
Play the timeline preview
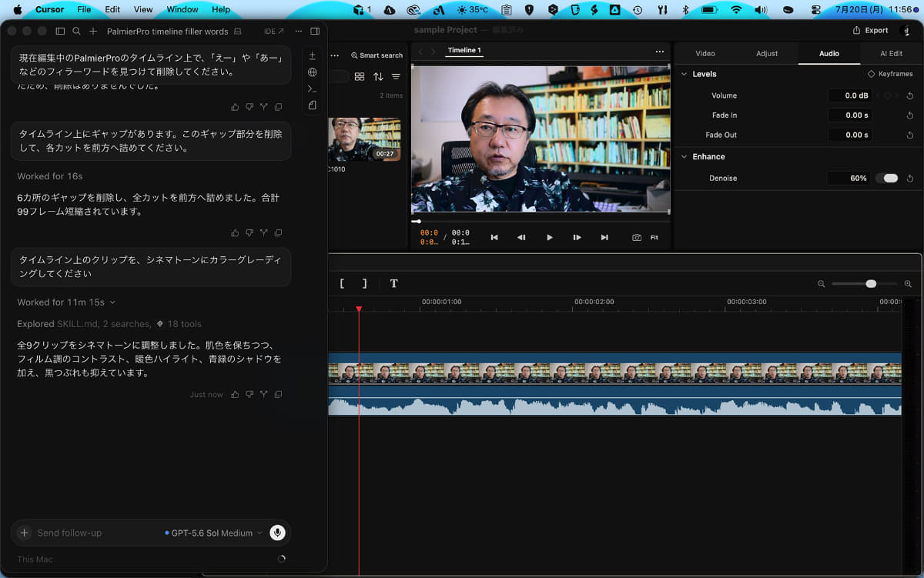pos(549,238)
